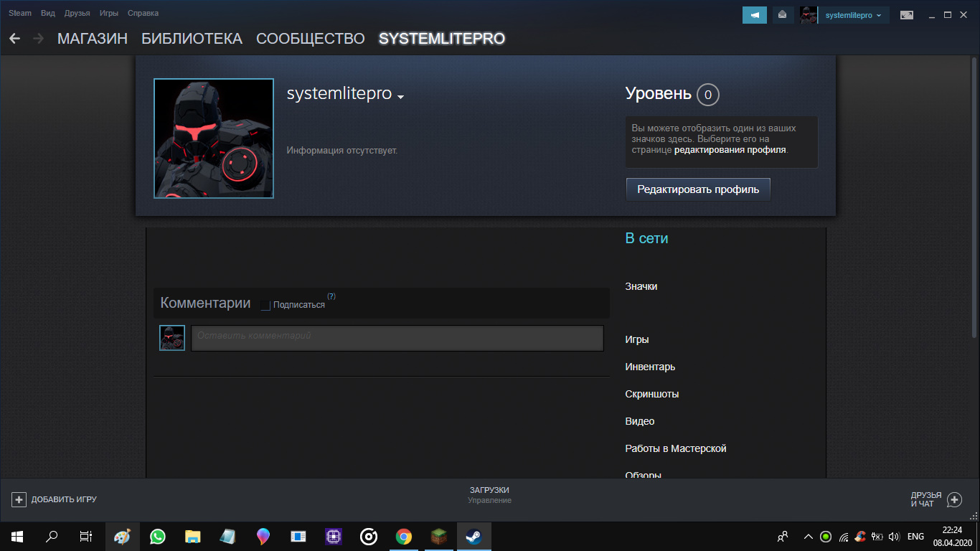980x551 pixels.
Task: Click the large profile avatar image
Action: click(x=214, y=138)
